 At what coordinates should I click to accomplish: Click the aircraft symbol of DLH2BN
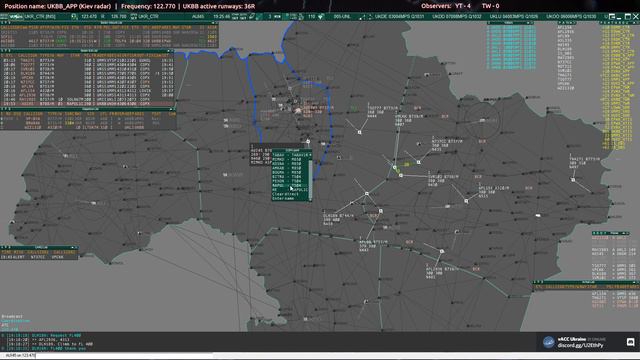(367, 193)
